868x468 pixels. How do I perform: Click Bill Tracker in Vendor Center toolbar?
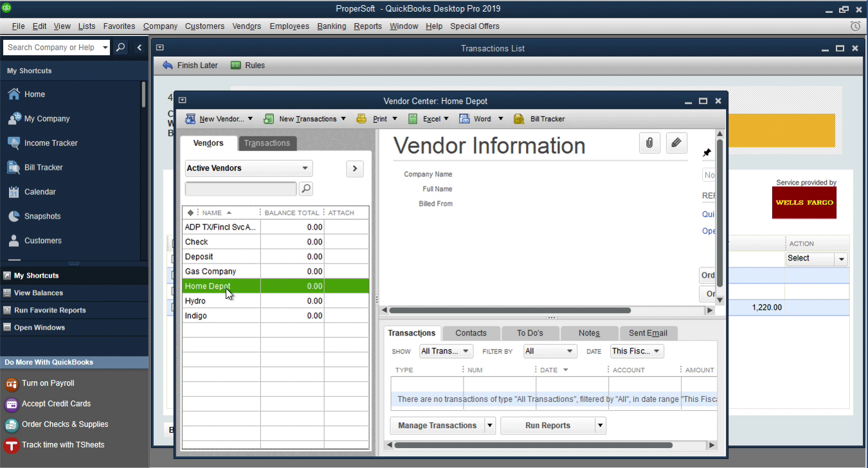(539, 119)
